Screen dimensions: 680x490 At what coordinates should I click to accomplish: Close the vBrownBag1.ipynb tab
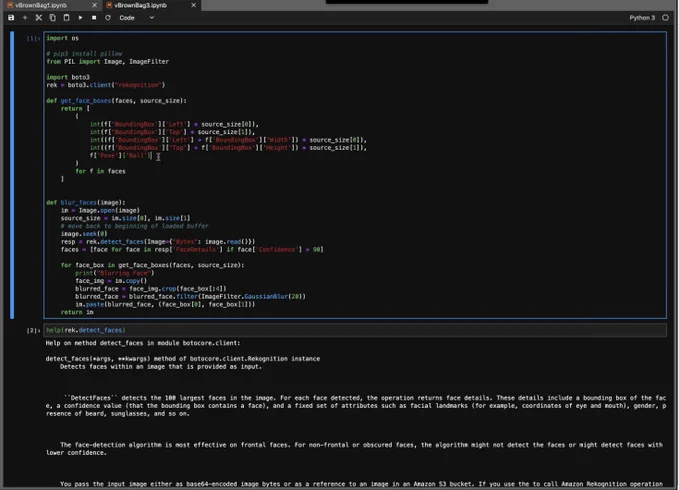pyautogui.click(x=95, y=5)
